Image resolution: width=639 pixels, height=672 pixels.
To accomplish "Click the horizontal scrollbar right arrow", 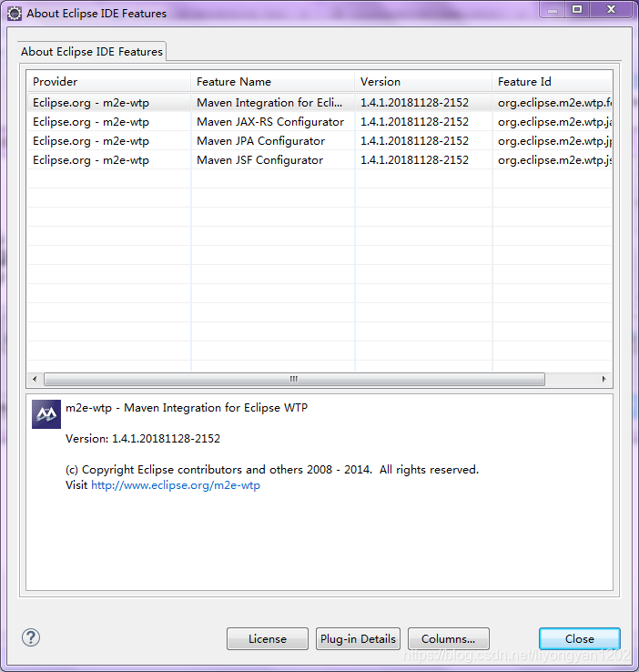I will (x=603, y=379).
